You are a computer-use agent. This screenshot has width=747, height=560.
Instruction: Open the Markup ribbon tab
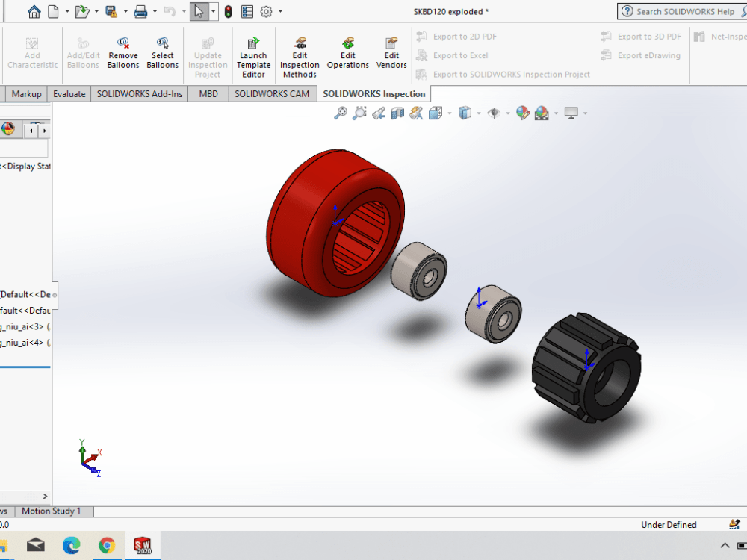26,93
